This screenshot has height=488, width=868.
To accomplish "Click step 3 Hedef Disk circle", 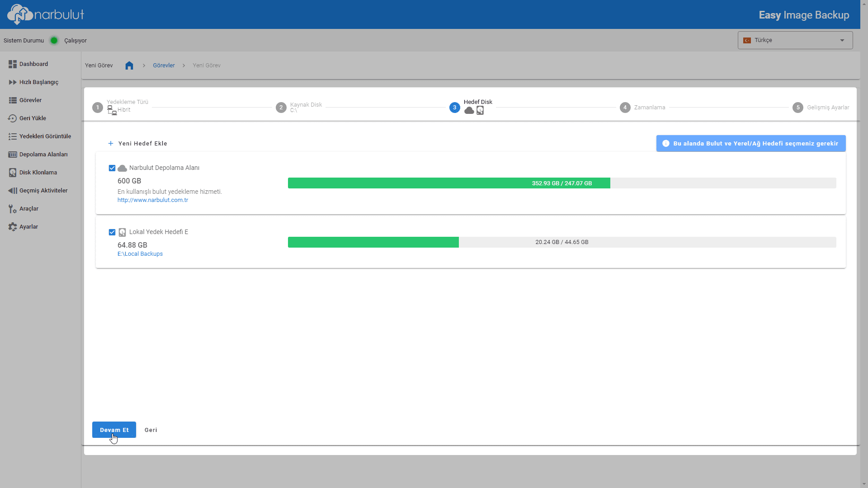I will tap(455, 108).
